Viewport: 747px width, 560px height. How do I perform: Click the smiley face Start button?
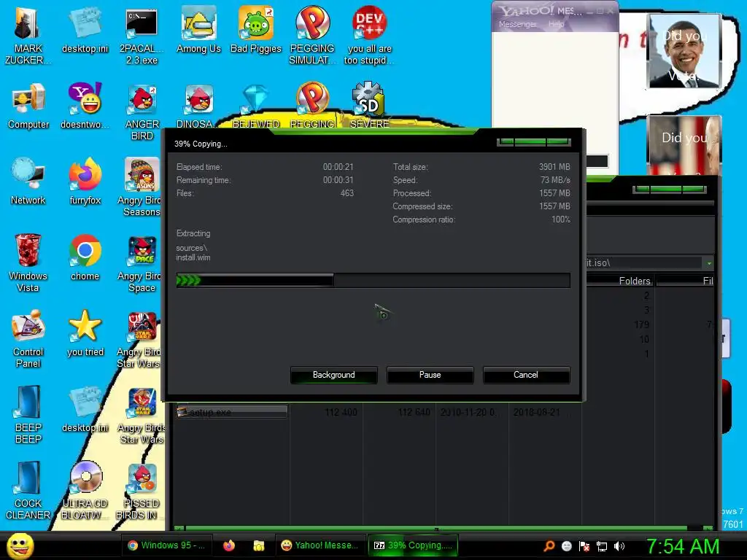pos(20,545)
